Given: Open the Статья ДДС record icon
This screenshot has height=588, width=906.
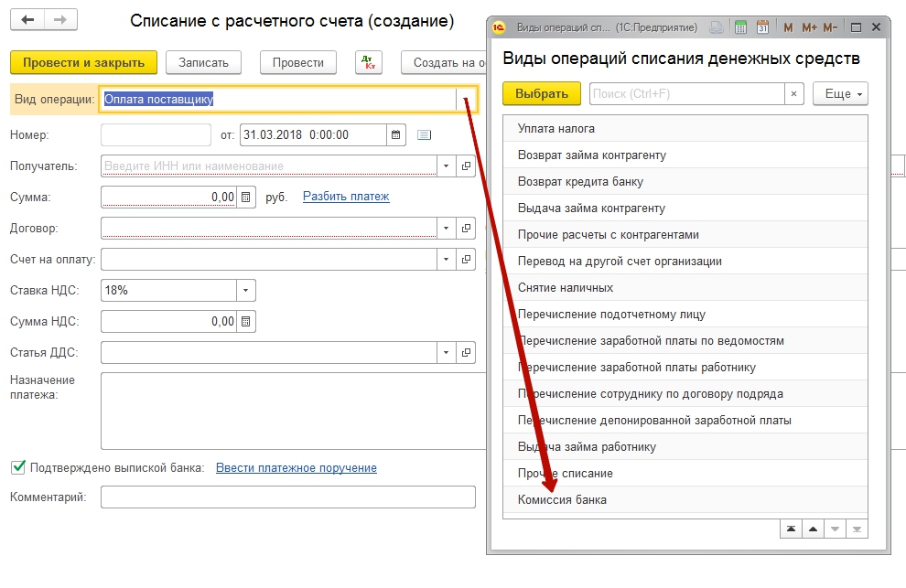Looking at the screenshot, I should tap(466, 352).
